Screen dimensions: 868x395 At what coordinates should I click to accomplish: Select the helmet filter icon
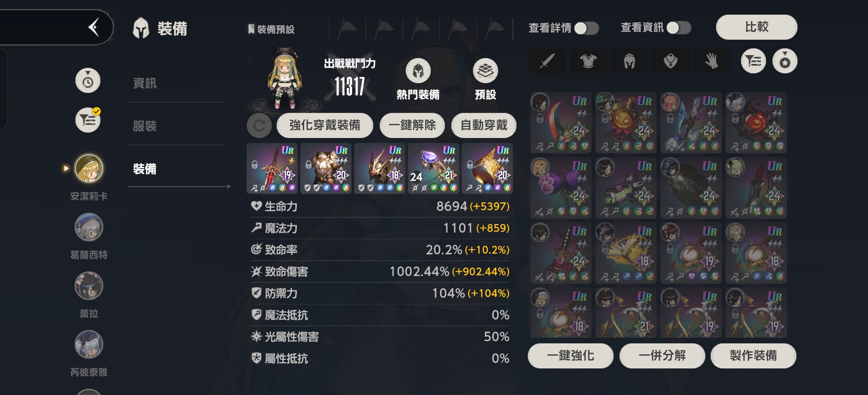(629, 61)
